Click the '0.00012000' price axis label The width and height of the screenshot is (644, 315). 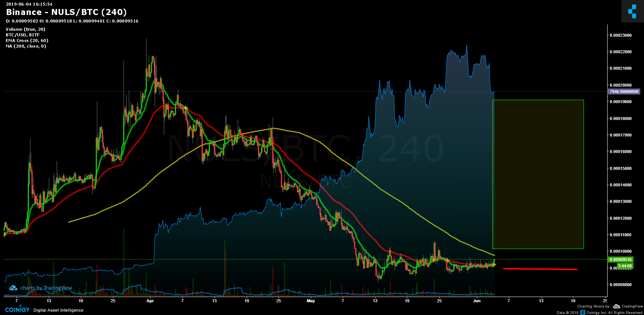coord(620,218)
